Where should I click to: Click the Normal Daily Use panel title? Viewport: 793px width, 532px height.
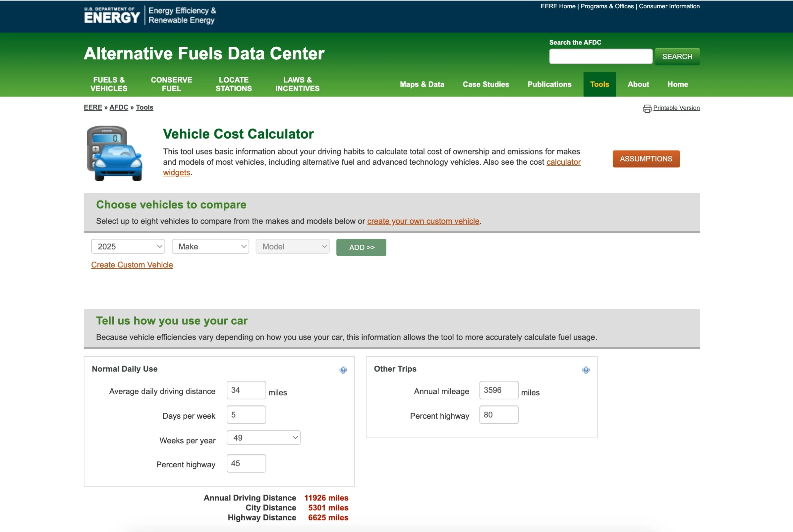coord(125,369)
